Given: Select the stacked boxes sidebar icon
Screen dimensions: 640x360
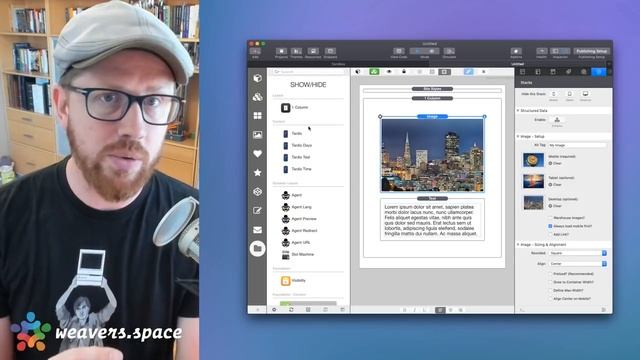Looking at the screenshot, I should tap(257, 97).
